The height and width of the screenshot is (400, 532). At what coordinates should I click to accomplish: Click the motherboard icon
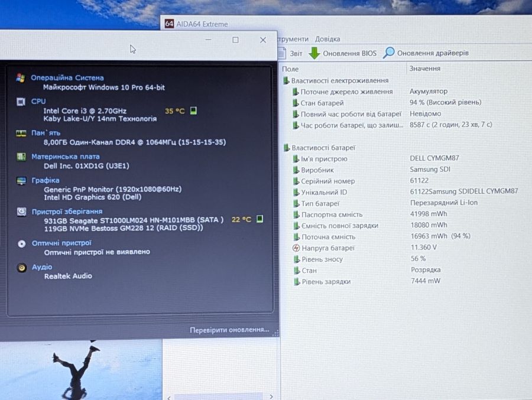click(x=21, y=157)
